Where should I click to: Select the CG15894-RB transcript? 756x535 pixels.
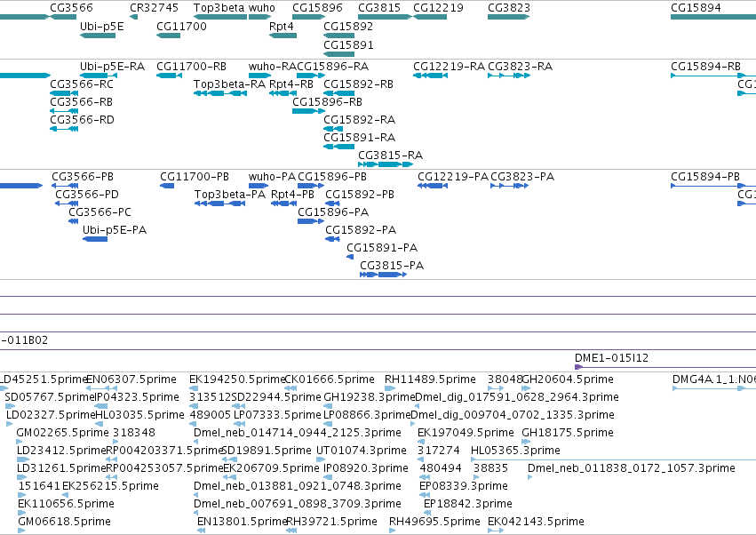tap(705, 67)
